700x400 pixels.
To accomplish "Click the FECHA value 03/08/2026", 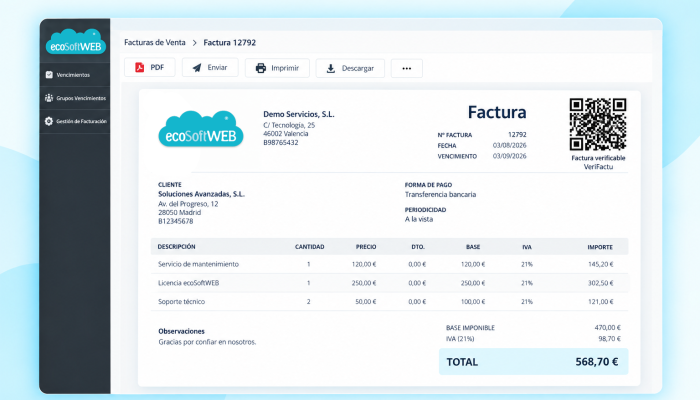I will click(509, 145).
